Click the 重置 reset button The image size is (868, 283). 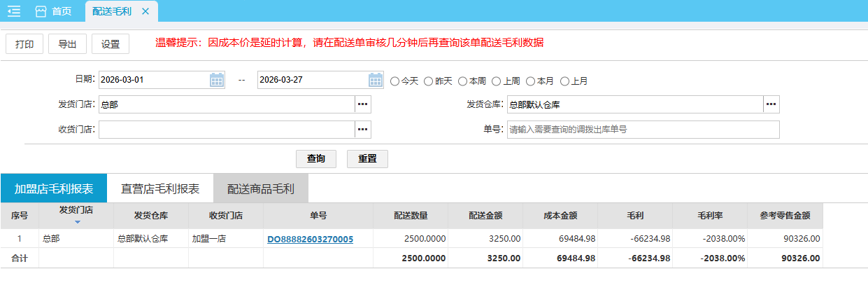[x=368, y=159]
